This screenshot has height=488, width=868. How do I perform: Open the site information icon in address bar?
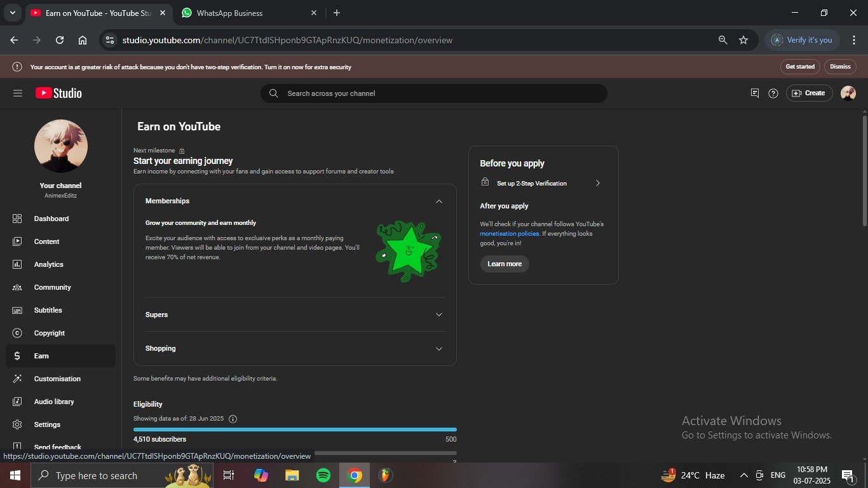(110, 40)
